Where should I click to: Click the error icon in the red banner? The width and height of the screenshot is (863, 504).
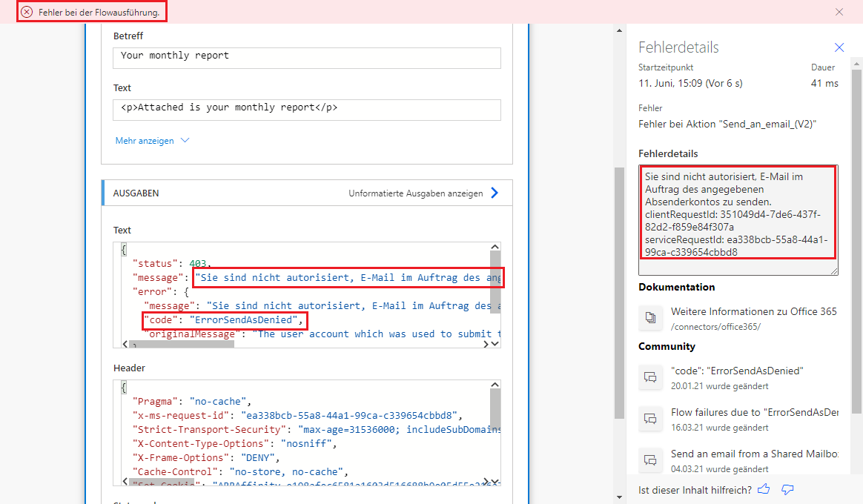pyautogui.click(x=27, y=12)
